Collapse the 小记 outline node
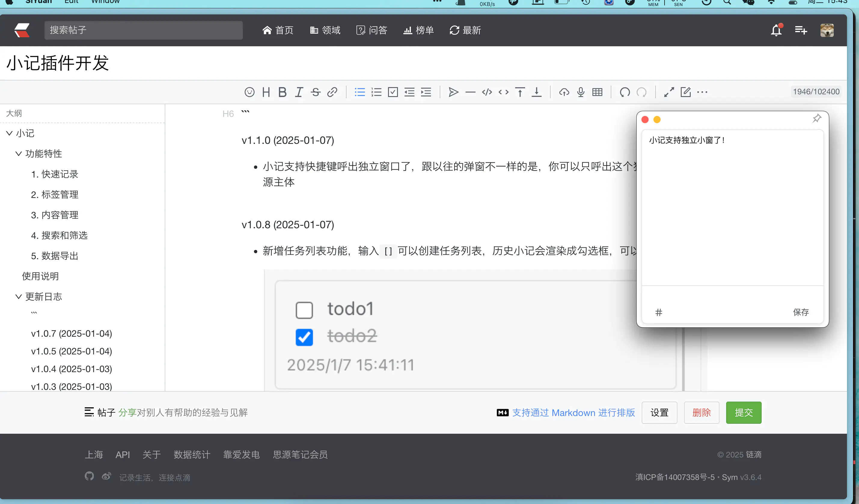859x504 pixels. click(10, 133)
